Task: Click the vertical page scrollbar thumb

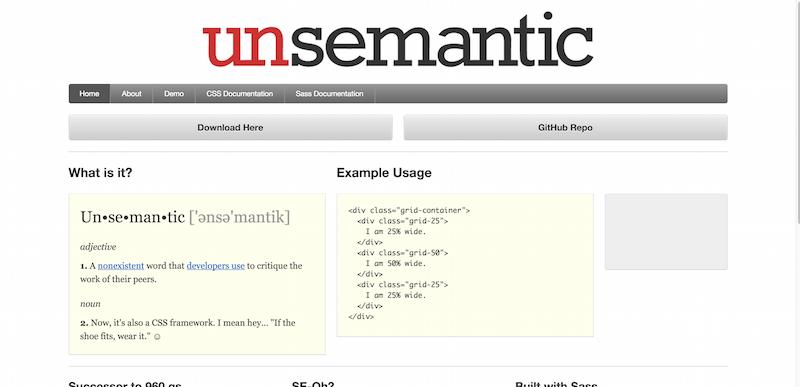Action: [797, 112]
